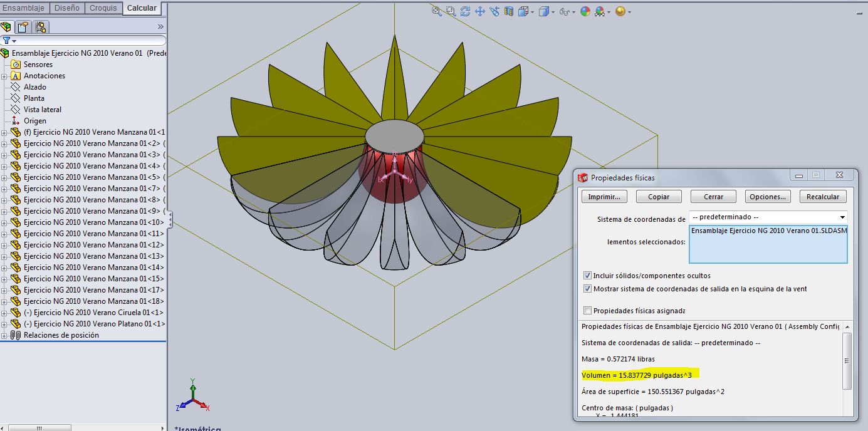The image size is (868, 431).
Task: Click the Zoom to Fit magnifier icon
Action: coord(437,11)
